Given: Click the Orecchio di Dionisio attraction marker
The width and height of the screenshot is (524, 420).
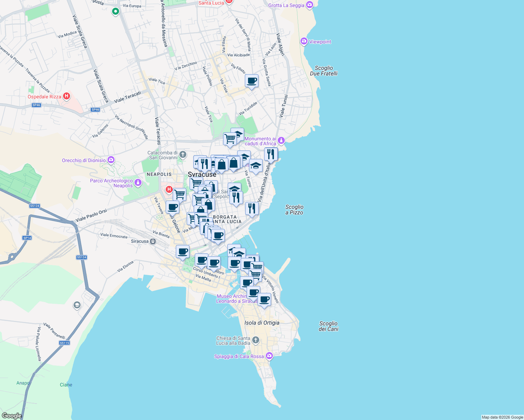Looking at the screenshot, I should point(110,160).
